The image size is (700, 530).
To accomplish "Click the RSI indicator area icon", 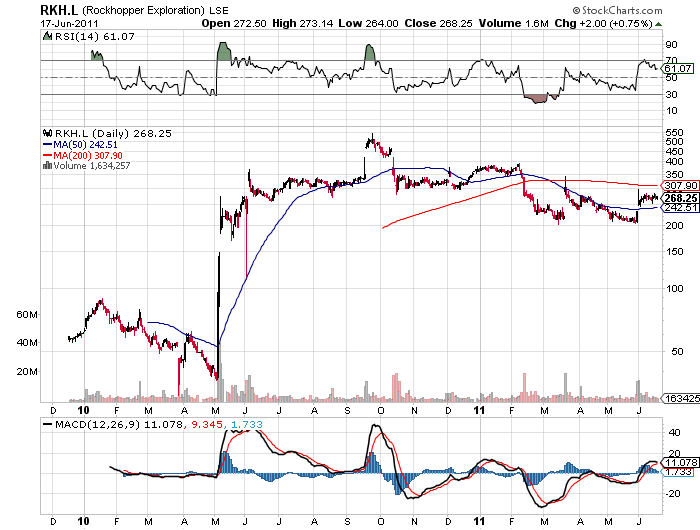I will (x=47, y=36).
